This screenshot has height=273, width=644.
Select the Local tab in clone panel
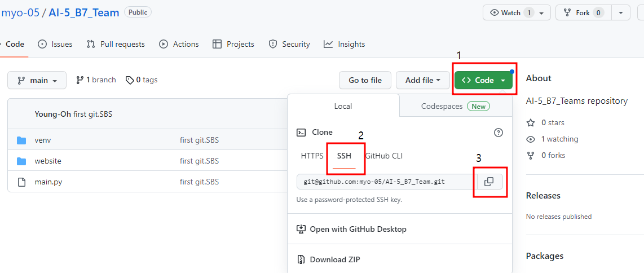coord(343,107)
